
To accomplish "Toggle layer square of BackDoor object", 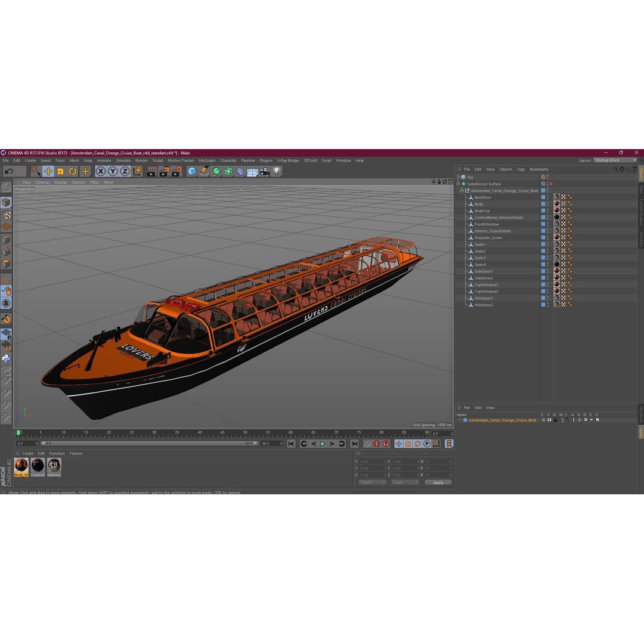I will [x=543, y=197].
